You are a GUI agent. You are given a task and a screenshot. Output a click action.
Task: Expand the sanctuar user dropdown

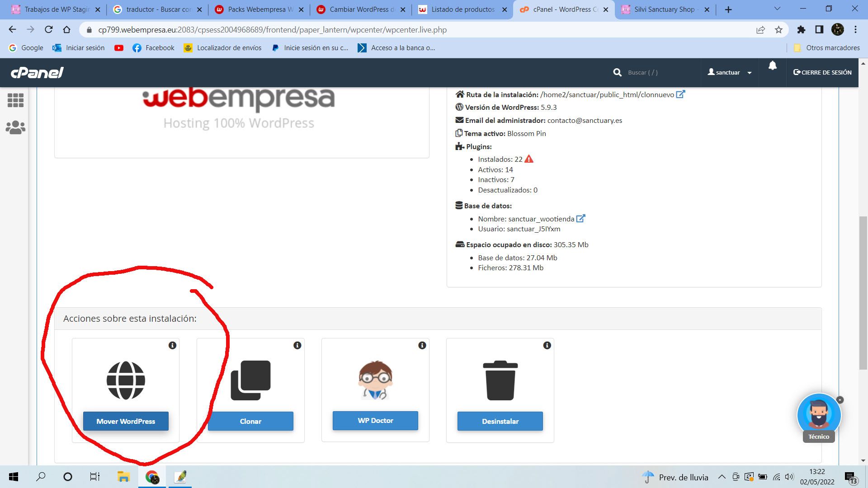730,72
